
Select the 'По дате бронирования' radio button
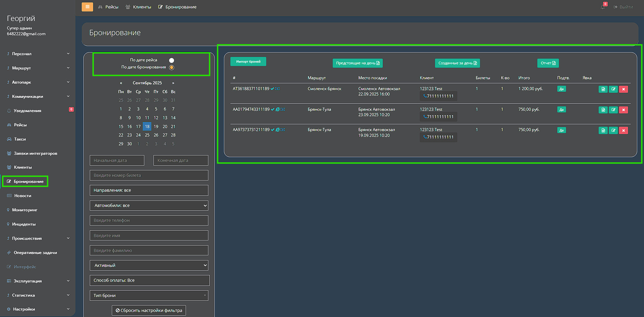pyautogui.click(x=171, y=67)
